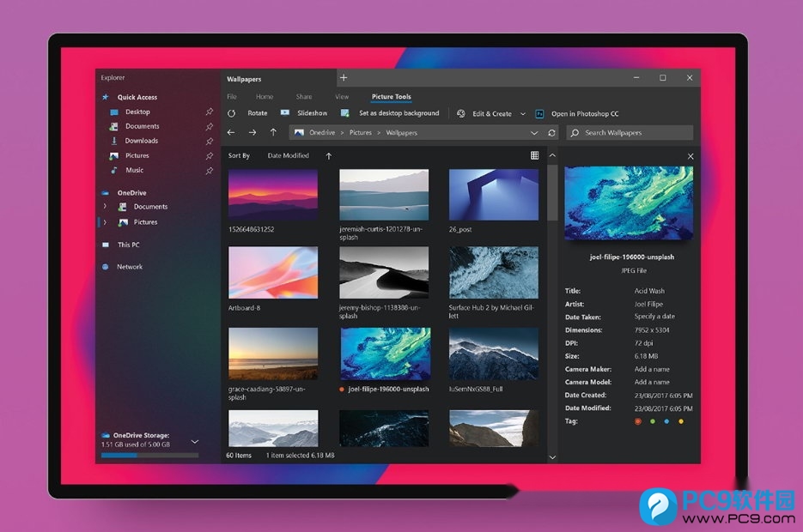Refresh the Wallpapers folder
This screenshot has height=532, width=803.
pyautogui.click(x=551, y=133)
